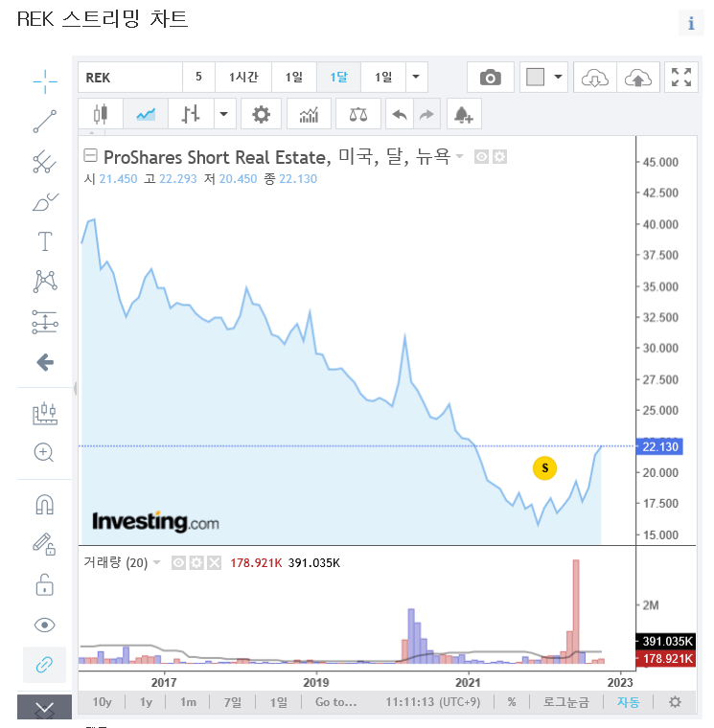The width and height of the screenshot is (714, 728).
Task: Collapse the bottom sidebar chevron
Action: coord(45,707)
